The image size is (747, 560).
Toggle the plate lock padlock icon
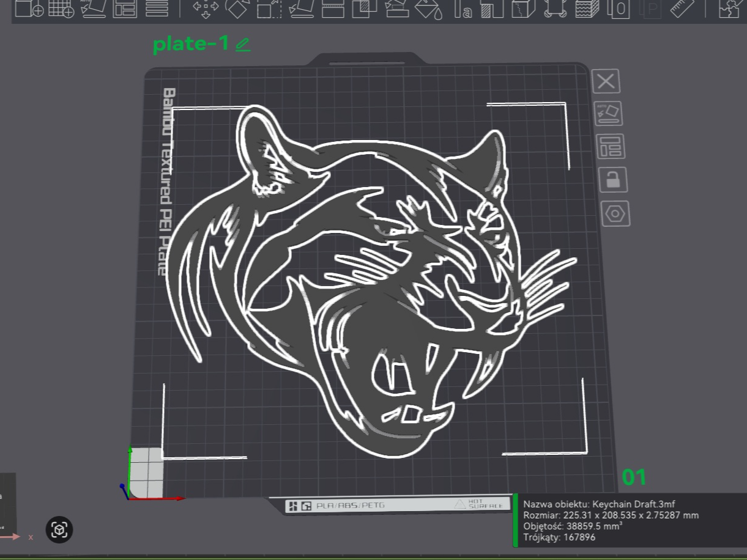(613, 180)
